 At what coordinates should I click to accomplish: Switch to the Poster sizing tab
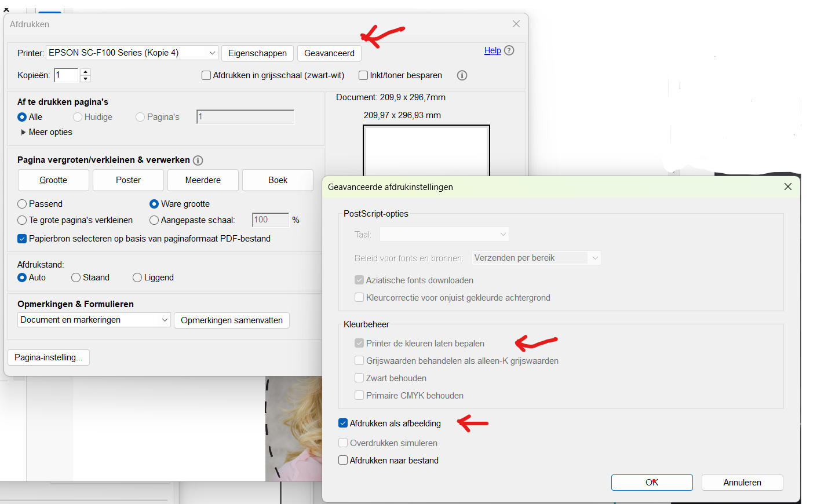(x=128, y=180)
